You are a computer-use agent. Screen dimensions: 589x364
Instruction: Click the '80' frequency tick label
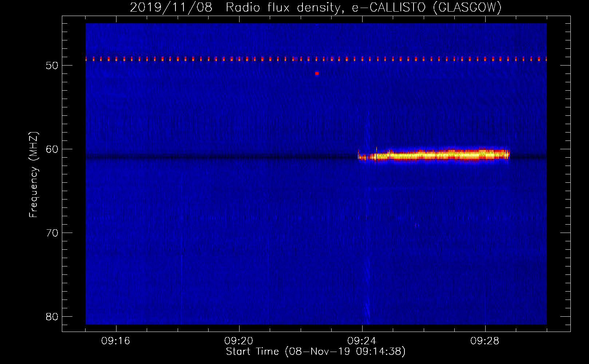pos(52,317)
